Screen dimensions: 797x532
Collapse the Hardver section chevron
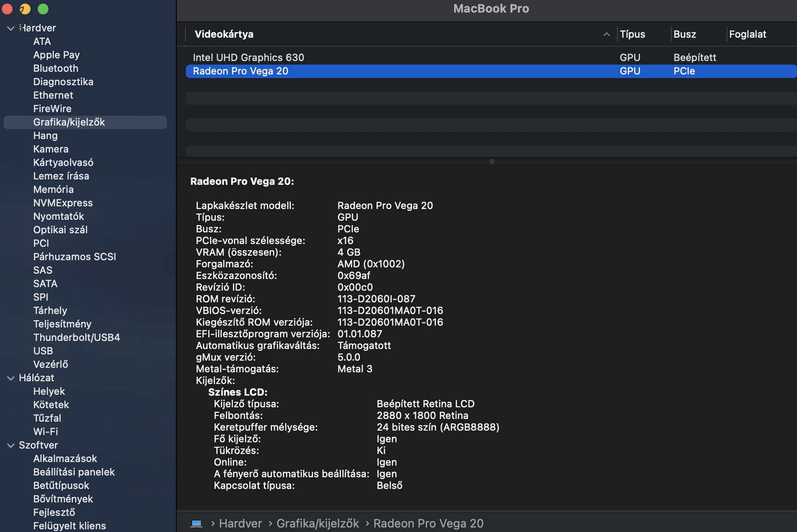11,28
